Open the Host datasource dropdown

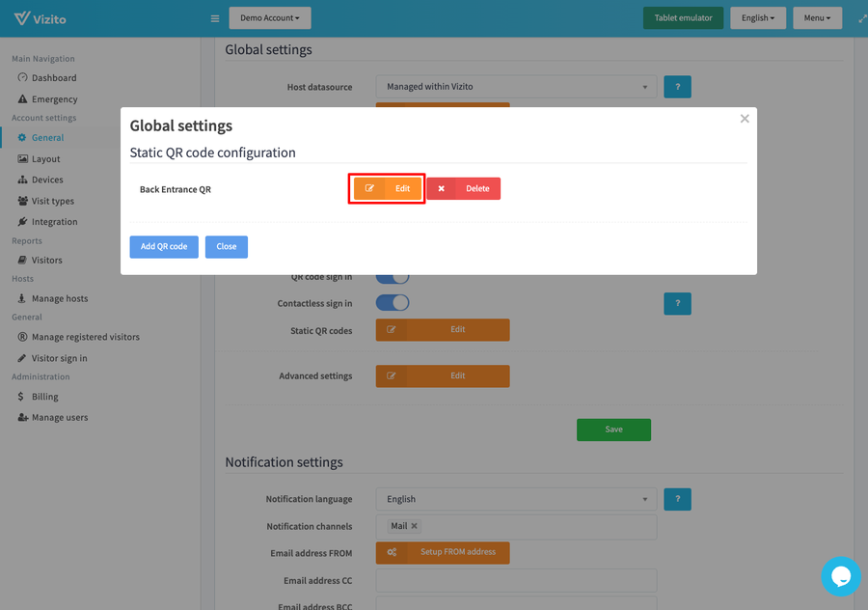(x=516, y=87)
